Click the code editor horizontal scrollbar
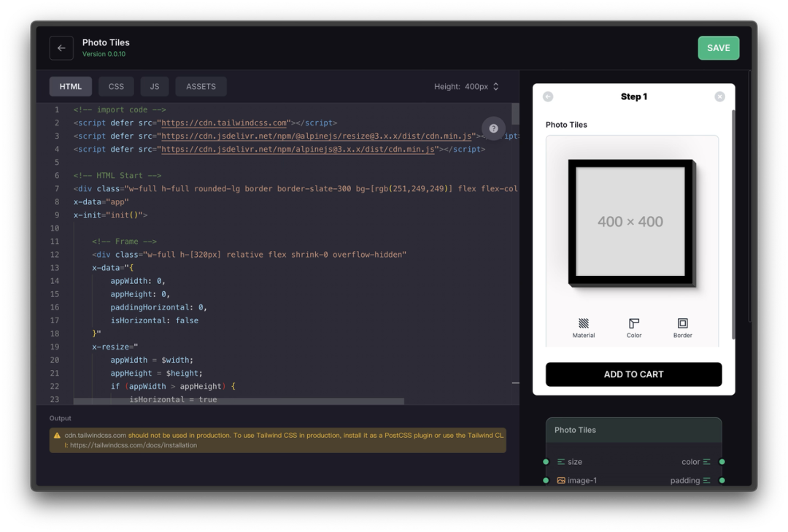Viewport: 788px width, 532px height. (x=239, y=401)
